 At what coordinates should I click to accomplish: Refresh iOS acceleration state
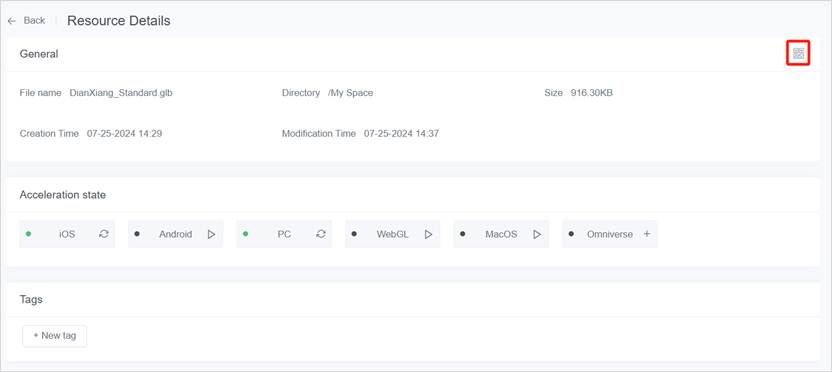(104, 234)
